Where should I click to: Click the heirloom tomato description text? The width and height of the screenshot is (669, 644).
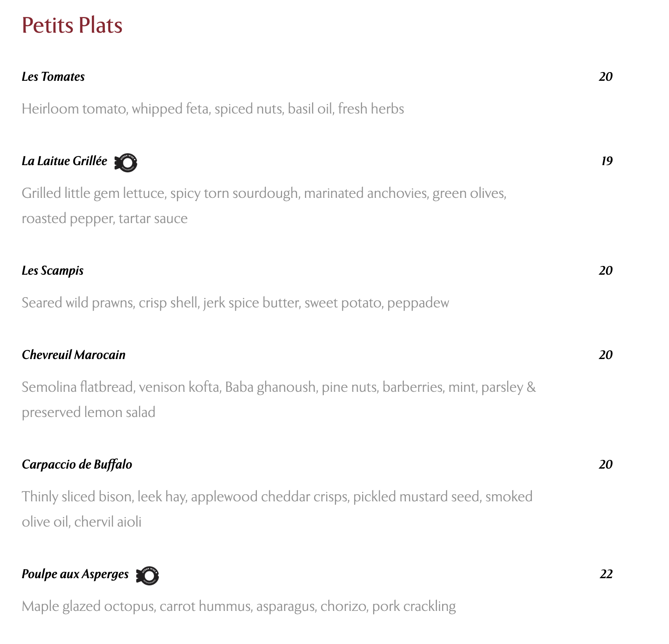coord(213,109)
